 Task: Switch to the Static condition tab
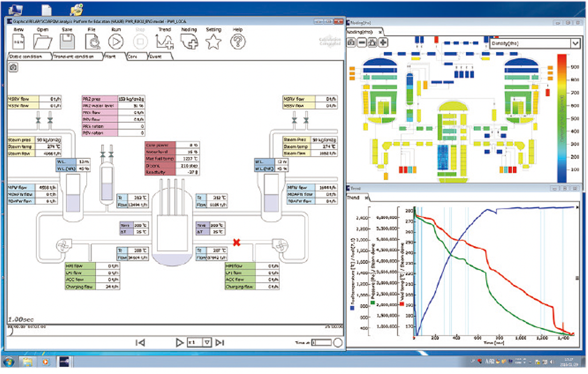[x=28, y=57]
